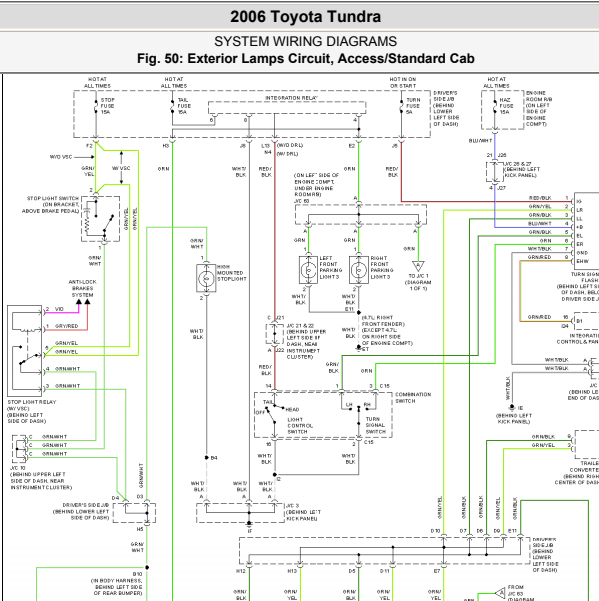Click the 'STOP LIGHT RELAY (W/ VSC)' label
The height and width of the screenshot is (601, 599).
pyautogui.click(x=32, y=405)
